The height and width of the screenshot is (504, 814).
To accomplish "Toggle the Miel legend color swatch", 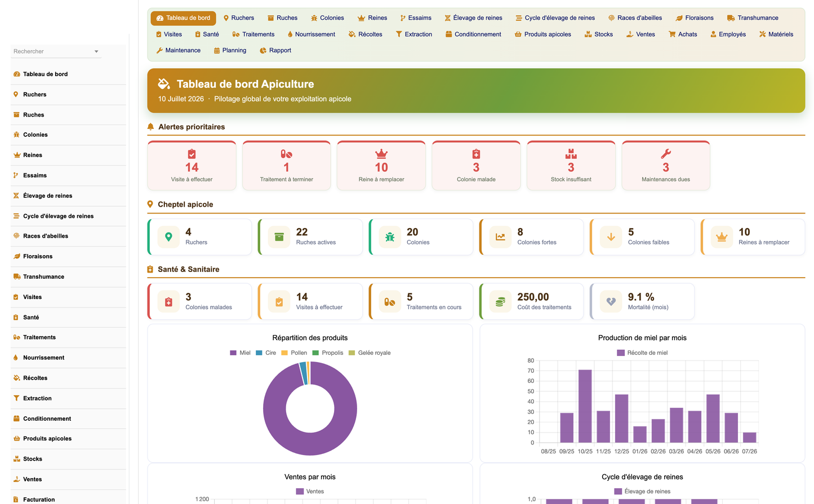I will pyautogui.click(x=233, y=353).
